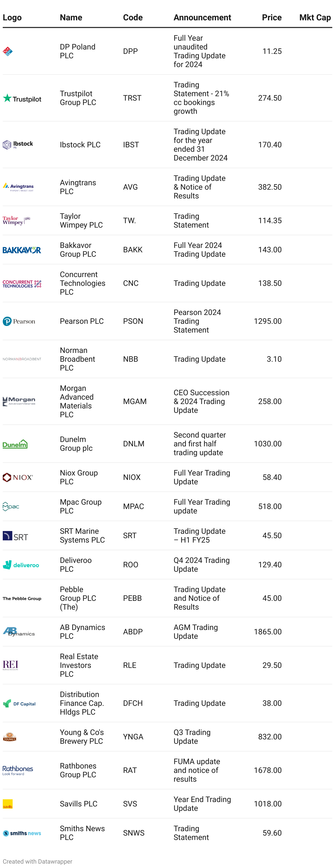Click the Savills yellow logo
Viewport: 335px width, 868px height.
click(x=8, y=804)
